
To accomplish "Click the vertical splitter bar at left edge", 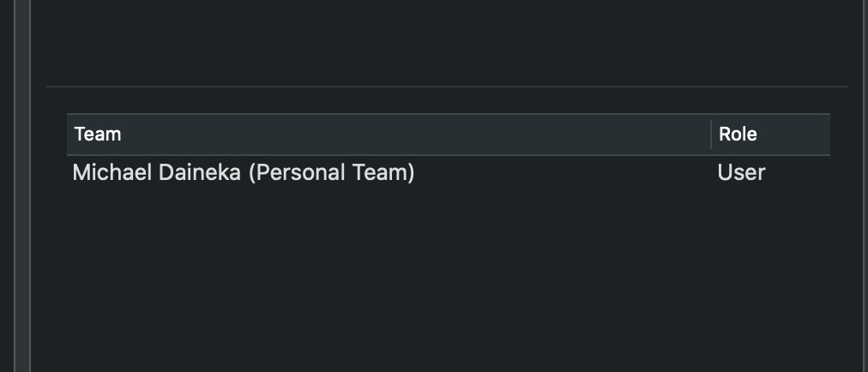I will click(x=22, y=186).
